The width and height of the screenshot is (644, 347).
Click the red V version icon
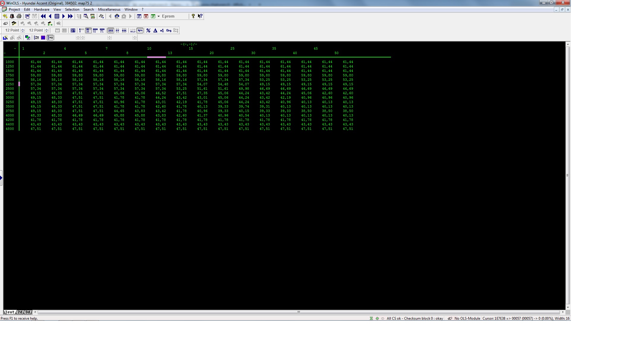click(146, 16)
